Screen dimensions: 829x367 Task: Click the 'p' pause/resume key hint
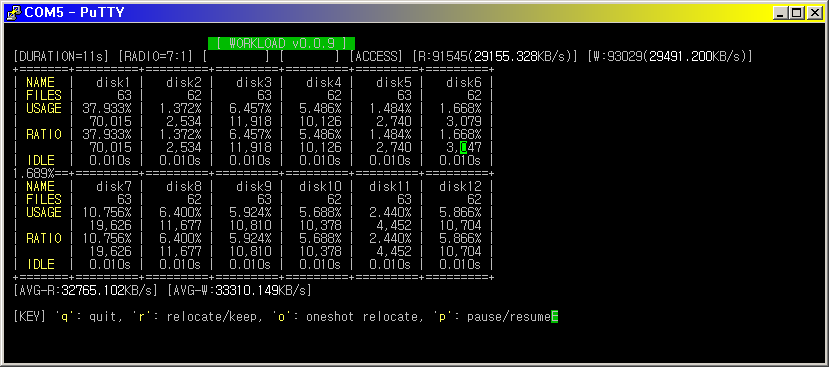(x=492, y=317)
